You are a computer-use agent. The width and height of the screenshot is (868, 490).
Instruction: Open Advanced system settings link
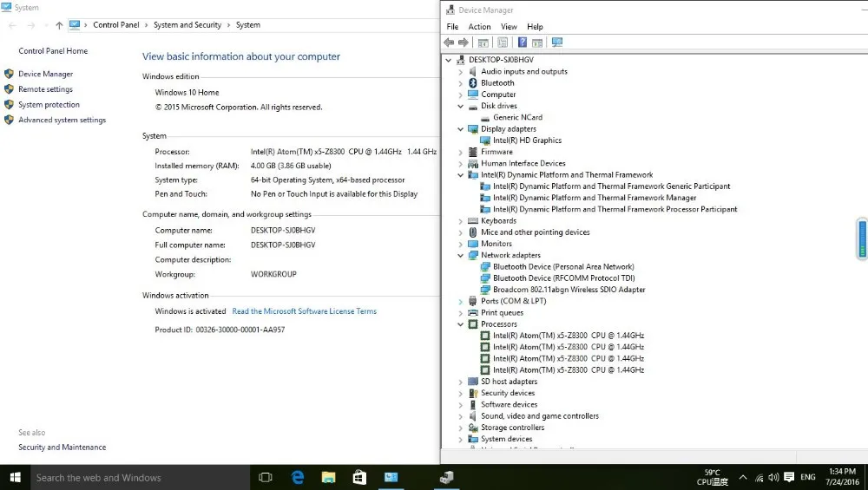click(62, 120)
